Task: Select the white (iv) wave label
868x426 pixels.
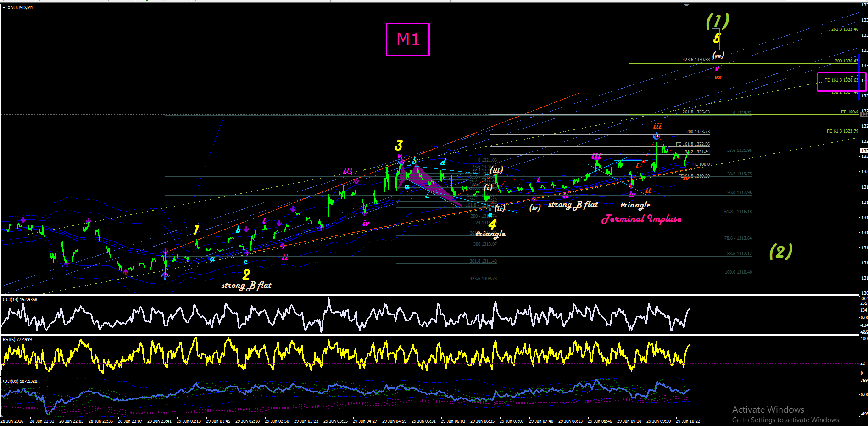Action: click(535, 207)
